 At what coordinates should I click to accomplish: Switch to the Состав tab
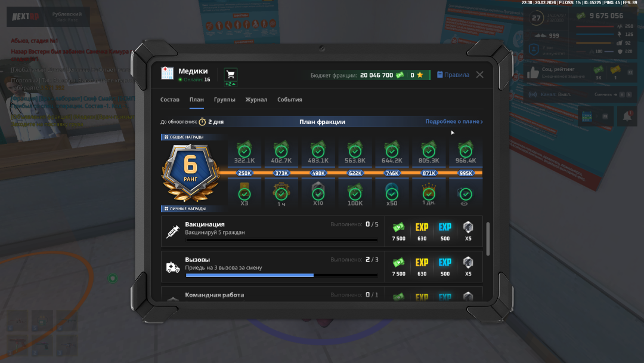pos(170,100)
